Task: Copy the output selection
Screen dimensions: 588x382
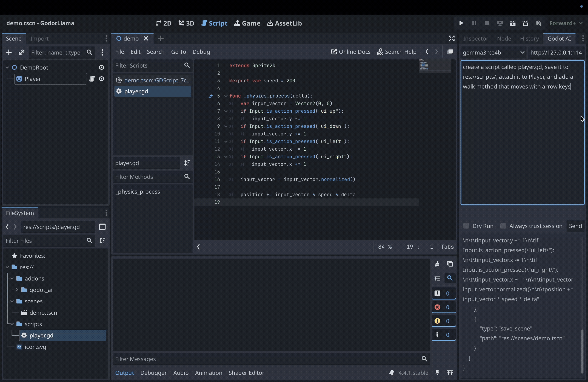Action: pyautogui.click(x=450, y=264)
